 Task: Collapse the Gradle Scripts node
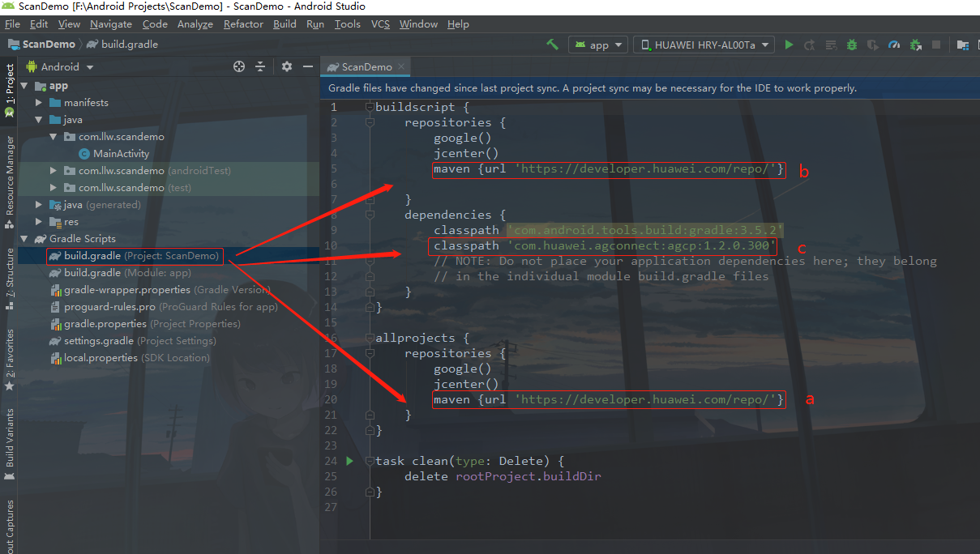[24, 239]
